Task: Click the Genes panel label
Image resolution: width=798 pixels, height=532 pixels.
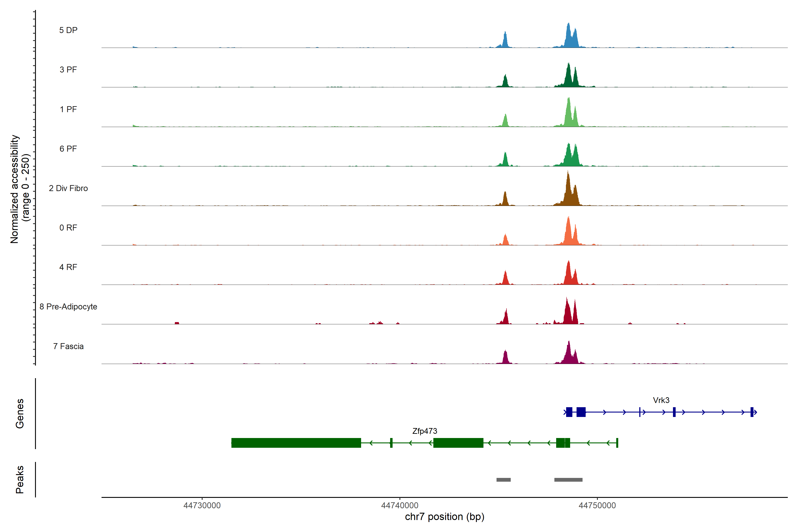Action: tap(20, 414)
